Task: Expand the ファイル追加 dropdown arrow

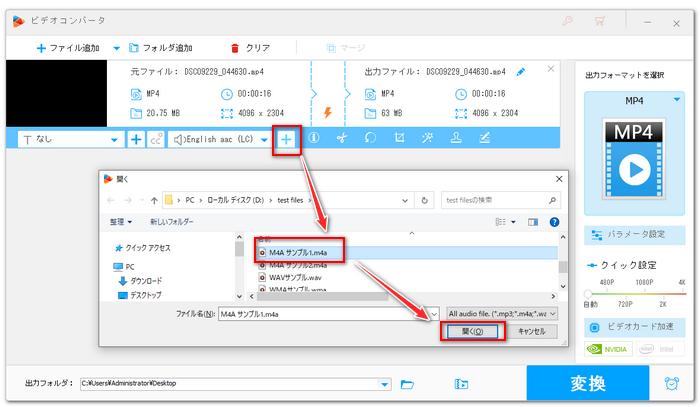Action: pos(117,48)
